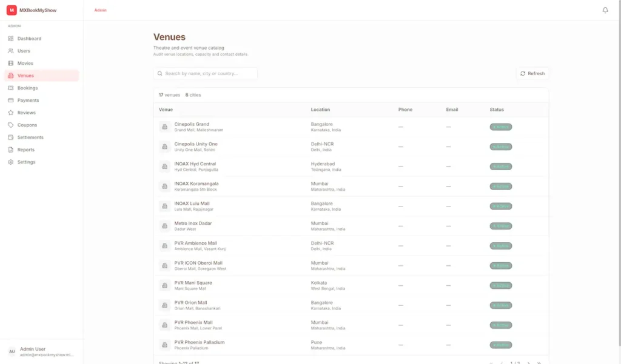Click Active badge of PVR Phoenix Palladium

(500, 345)
